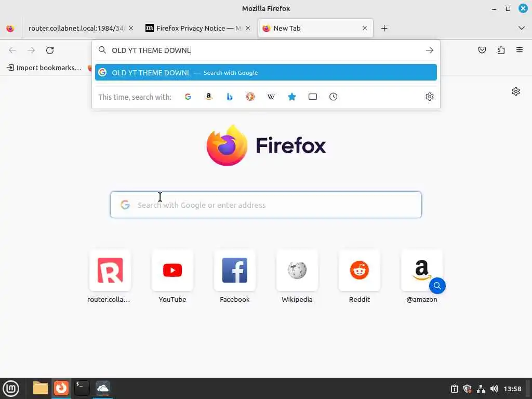Open Save to Pocket button
Image resolution: width=532 pixels, height=399 pixels.
tap(482, 50)
